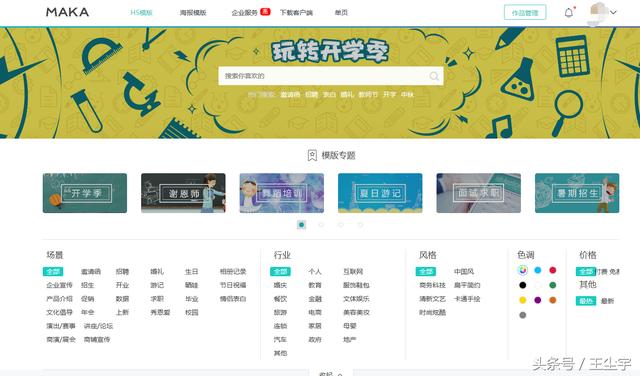
Task: Select 全部 under 行业 filter
Action: point(280,271)
